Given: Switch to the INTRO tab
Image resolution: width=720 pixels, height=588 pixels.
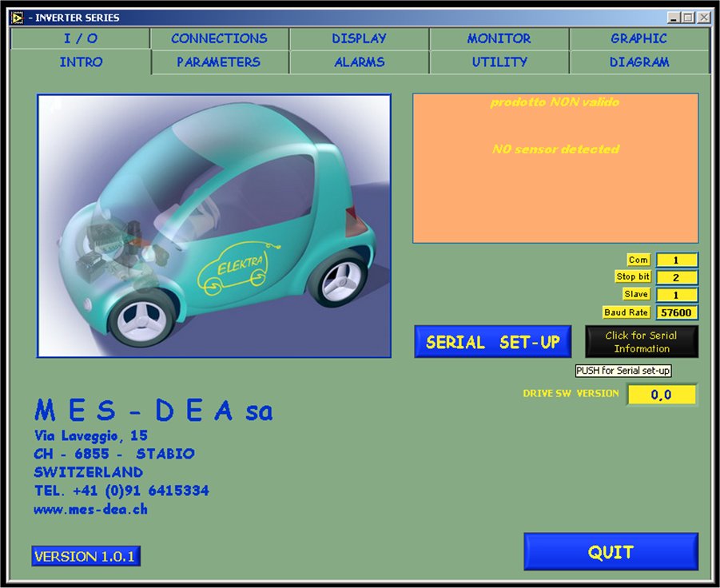Looking at the screenshot, I should click(81, 62).
